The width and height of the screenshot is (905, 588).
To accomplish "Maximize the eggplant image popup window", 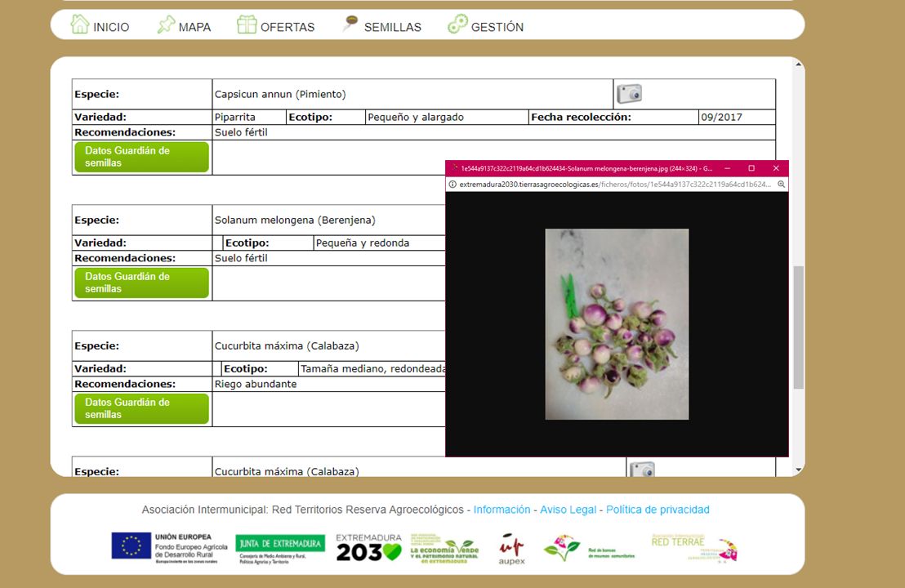I will [751, 168].
